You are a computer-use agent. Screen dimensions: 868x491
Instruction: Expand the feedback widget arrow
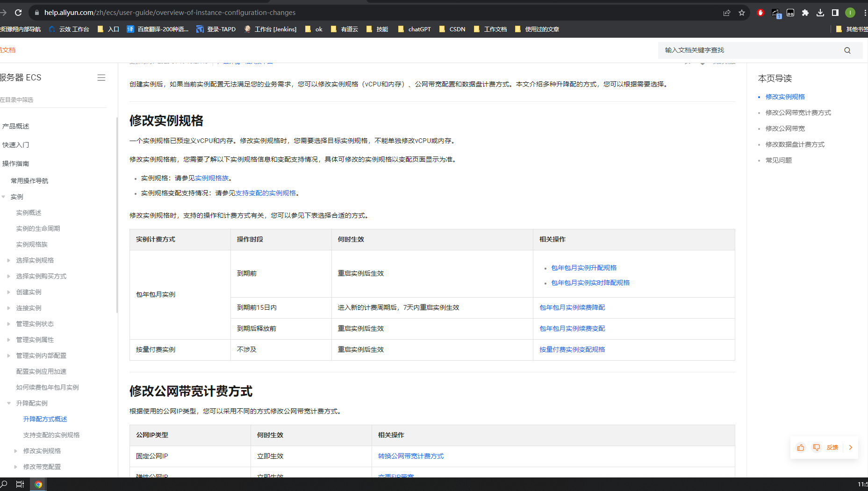[851, 448]
